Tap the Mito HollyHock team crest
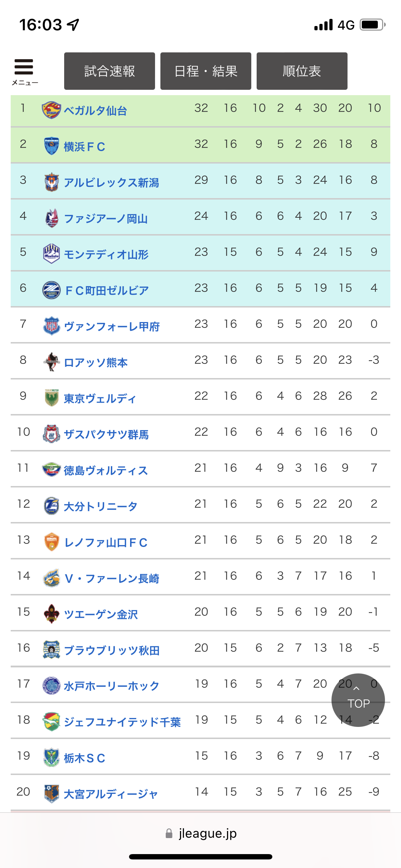Viewport: 401px width, 868px height. 51,686
